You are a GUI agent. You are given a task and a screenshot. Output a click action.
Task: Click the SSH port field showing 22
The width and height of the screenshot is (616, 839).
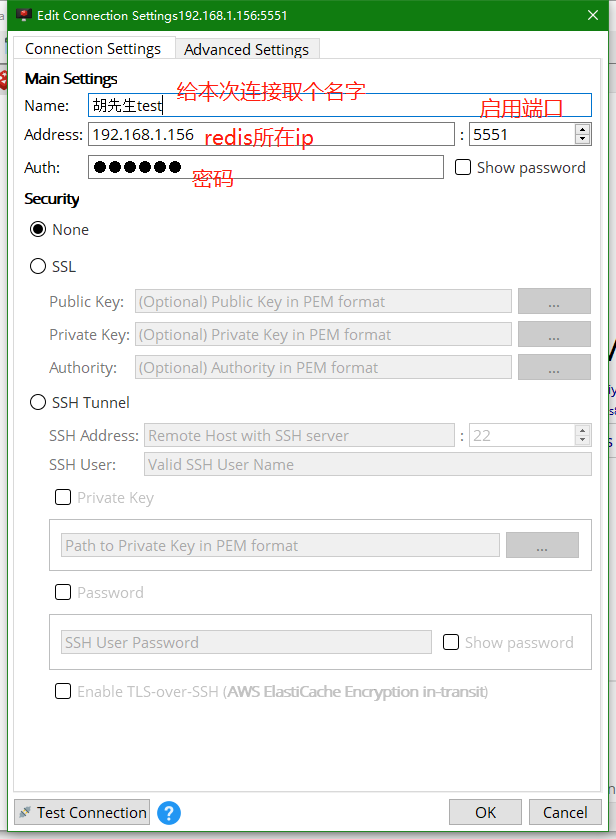coord(522,436)
